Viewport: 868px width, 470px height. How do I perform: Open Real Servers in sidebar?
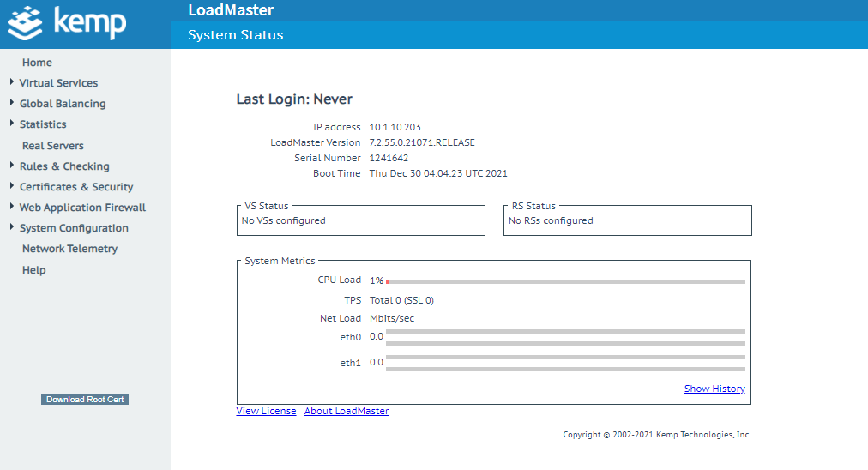click(x=53, y=146)
